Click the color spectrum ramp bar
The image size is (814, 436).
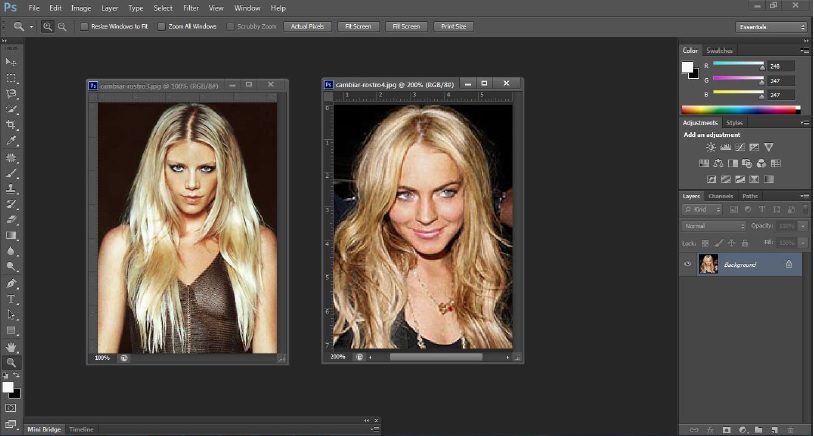[x=740, y=109]
